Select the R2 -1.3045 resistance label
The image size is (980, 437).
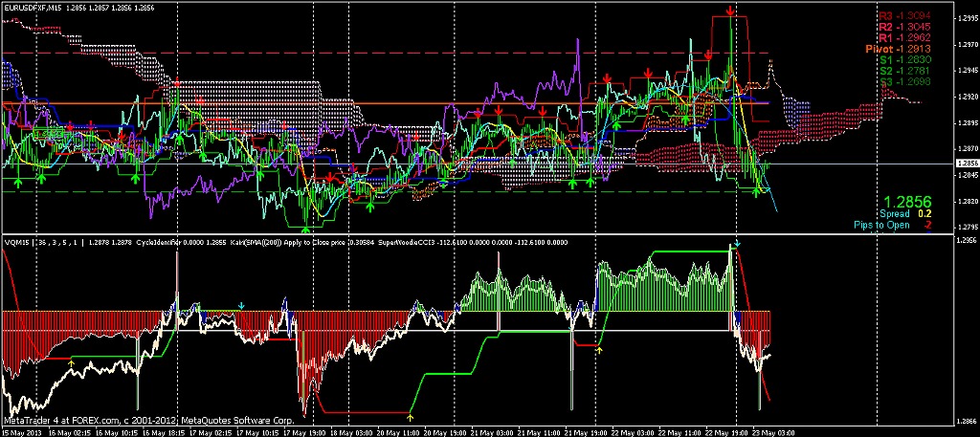pyautogui.click(x=904, y=27)
